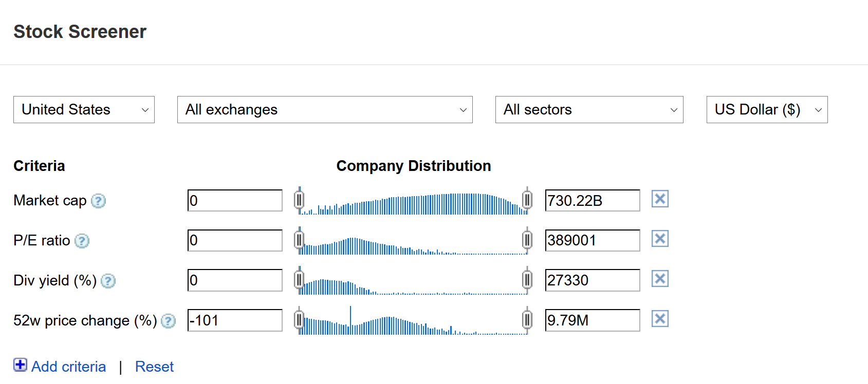
Task: Expand the All sectors dropdown
Action: [x=589, y=110]
